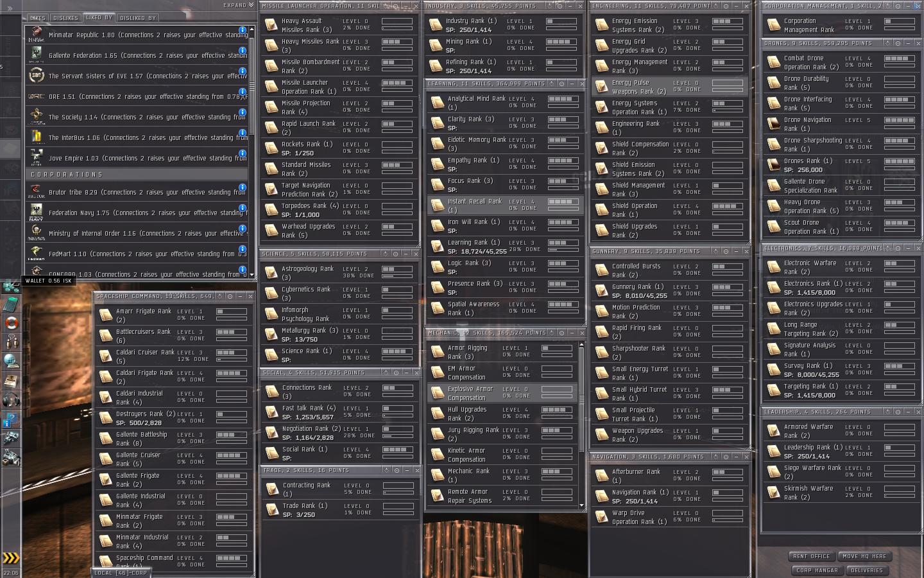Toggle pin on the Gunnery skills window
Image resolution: width=924 pixels, height=578 pixels.
click(725, 251)
